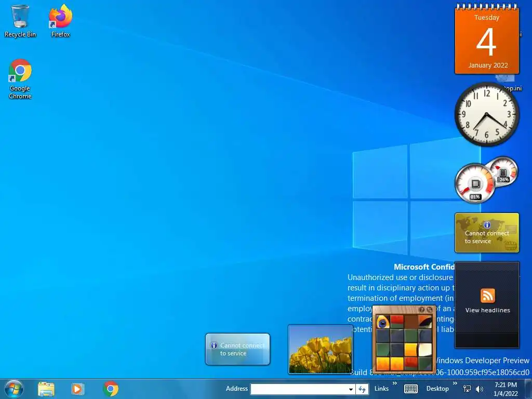Expand the Links toolbar chevron
Viewport: 532px width, 399px height.
[395, 383]
